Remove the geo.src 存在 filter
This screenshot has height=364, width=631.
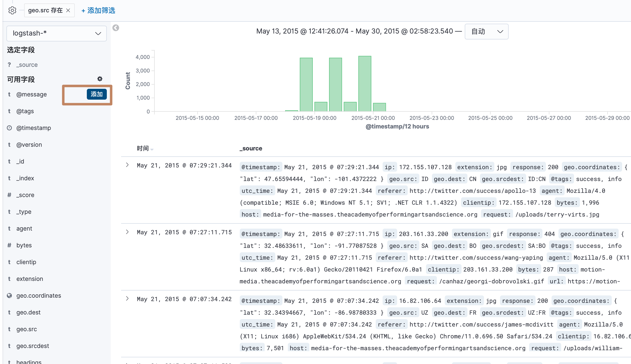(68, 10)
